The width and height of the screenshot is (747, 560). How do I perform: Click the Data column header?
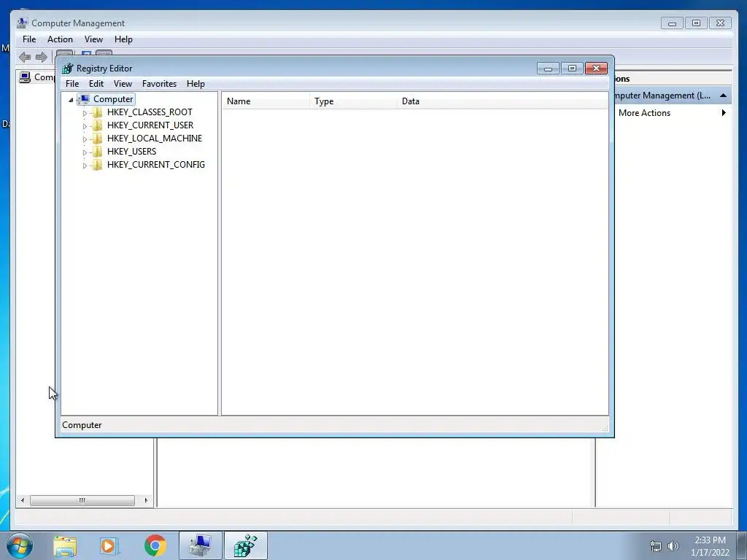coord(503,101)
